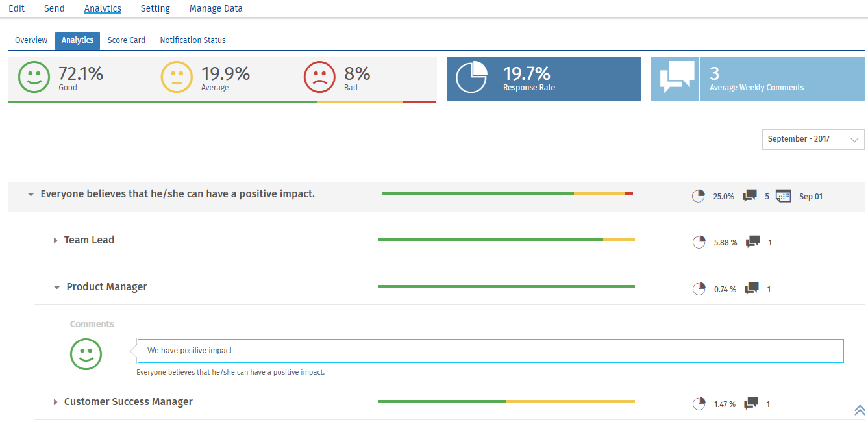Click the green smiley beside the comment
This screenshot has width=868, height=422.
coord(86,354)
